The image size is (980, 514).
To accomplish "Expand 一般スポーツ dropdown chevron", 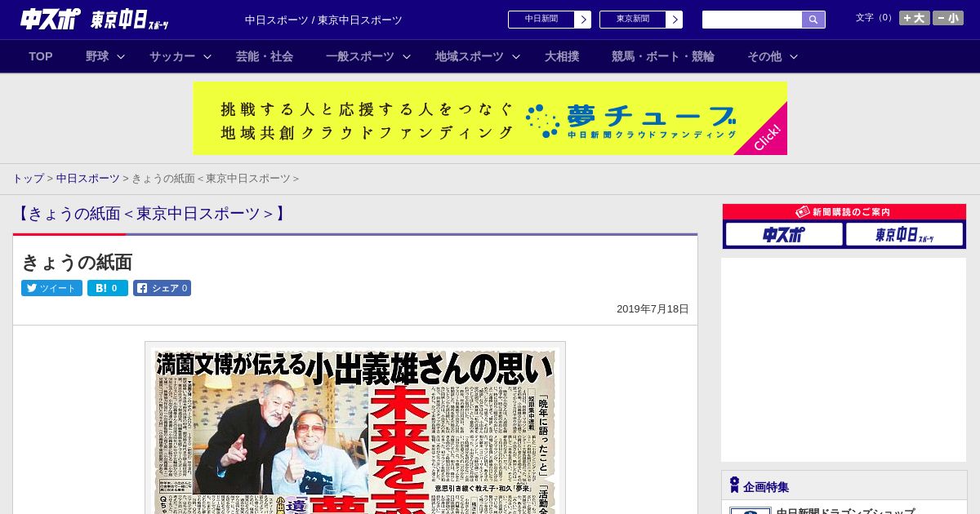I will 407,56.
